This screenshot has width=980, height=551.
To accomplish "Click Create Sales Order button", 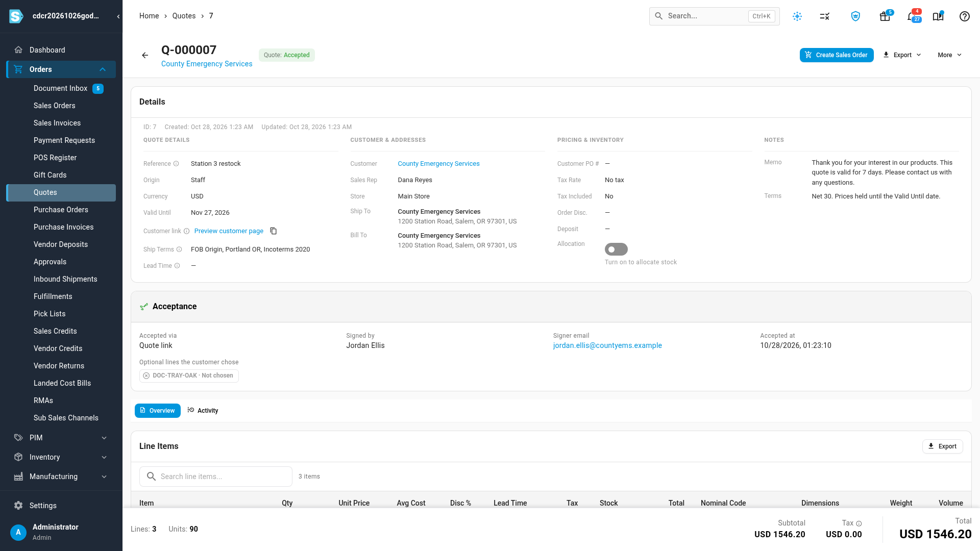I will click(x=837, y=55).
